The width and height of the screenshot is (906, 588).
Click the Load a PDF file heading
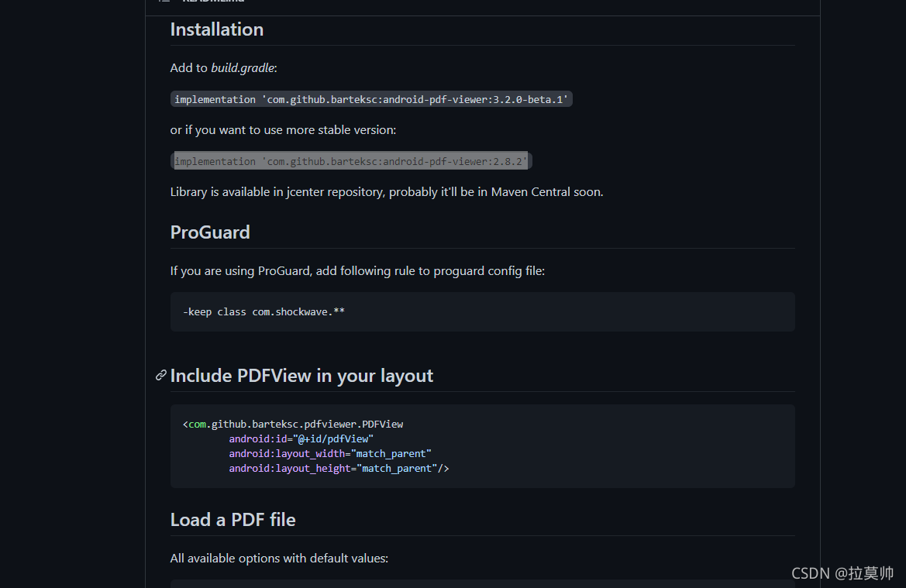coord(233,520)
